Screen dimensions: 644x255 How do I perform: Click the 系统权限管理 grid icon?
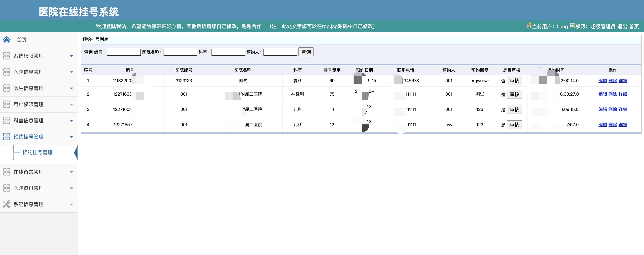[x=6, y=56]
